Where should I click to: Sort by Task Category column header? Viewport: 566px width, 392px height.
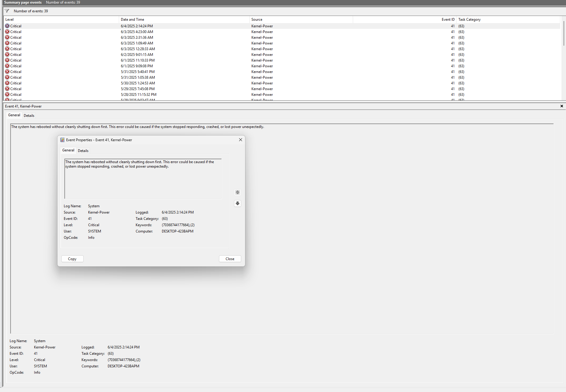508,20
